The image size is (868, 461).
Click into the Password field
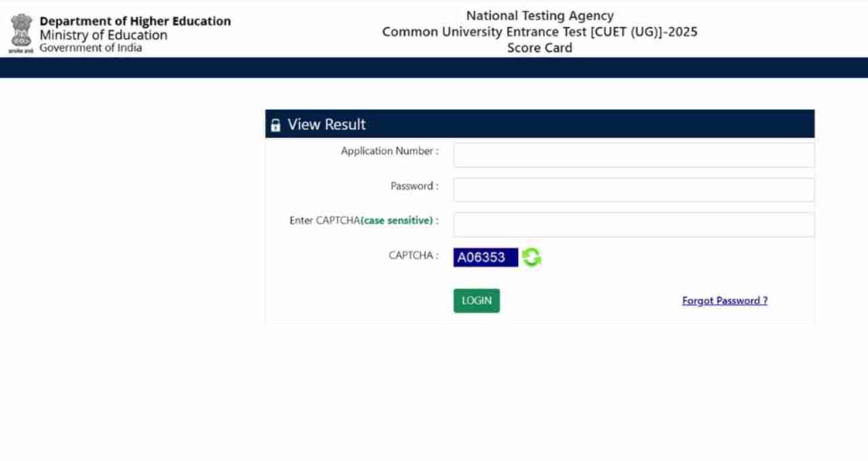[x=634, y=190]
